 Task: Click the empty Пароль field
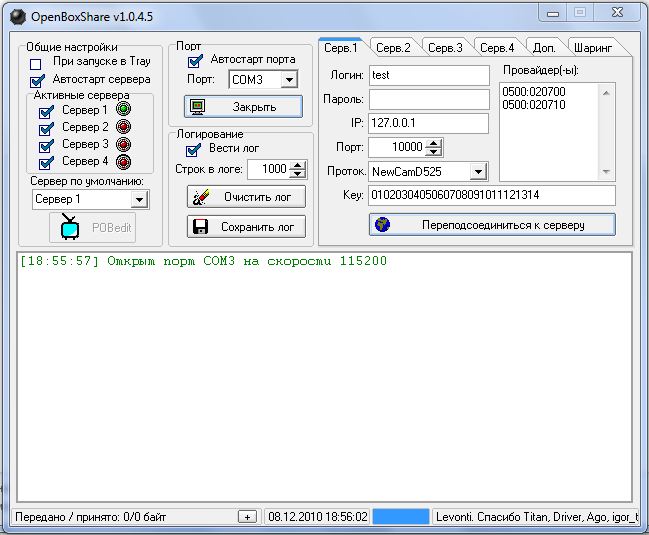coord(429,100)
